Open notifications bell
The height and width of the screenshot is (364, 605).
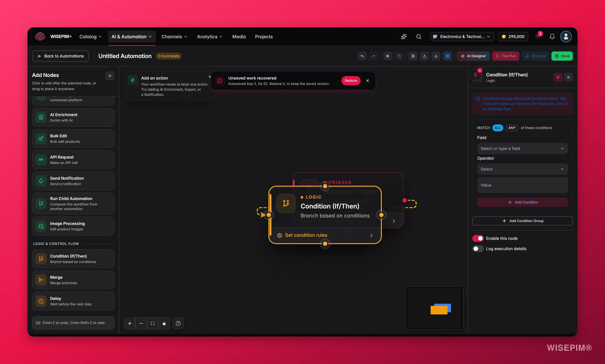click(552, 37)
